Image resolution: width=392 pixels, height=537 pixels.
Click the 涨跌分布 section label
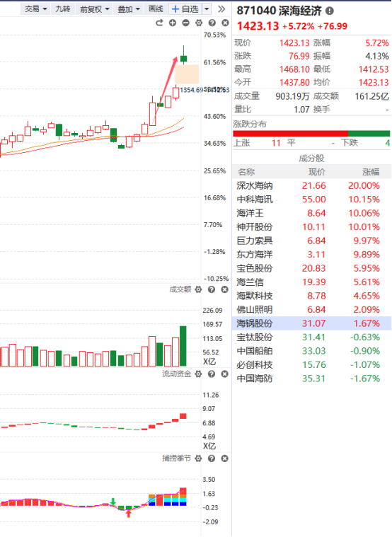[x=250, y=124]
